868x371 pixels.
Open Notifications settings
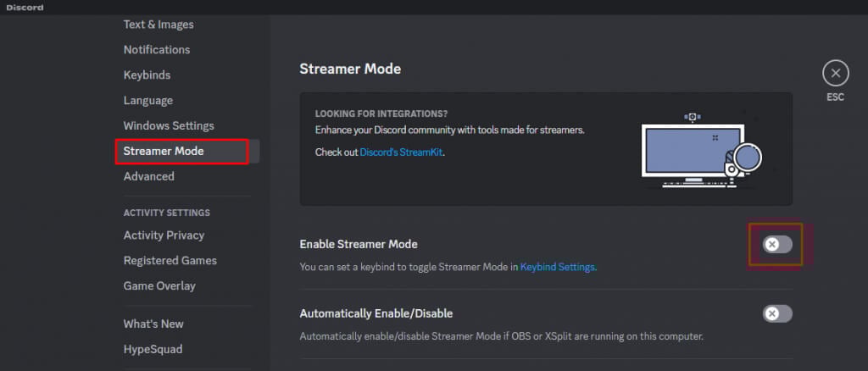(157, 50)
